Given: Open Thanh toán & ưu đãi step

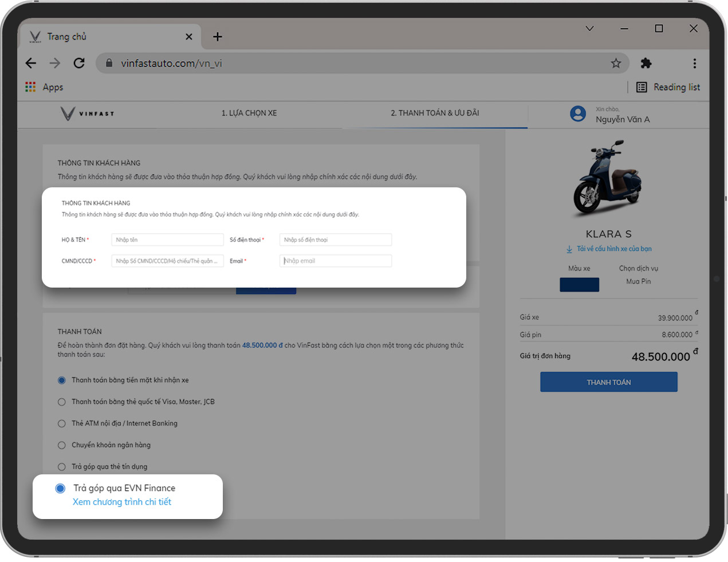Looking at the screenshot, I should click(435, 113).
